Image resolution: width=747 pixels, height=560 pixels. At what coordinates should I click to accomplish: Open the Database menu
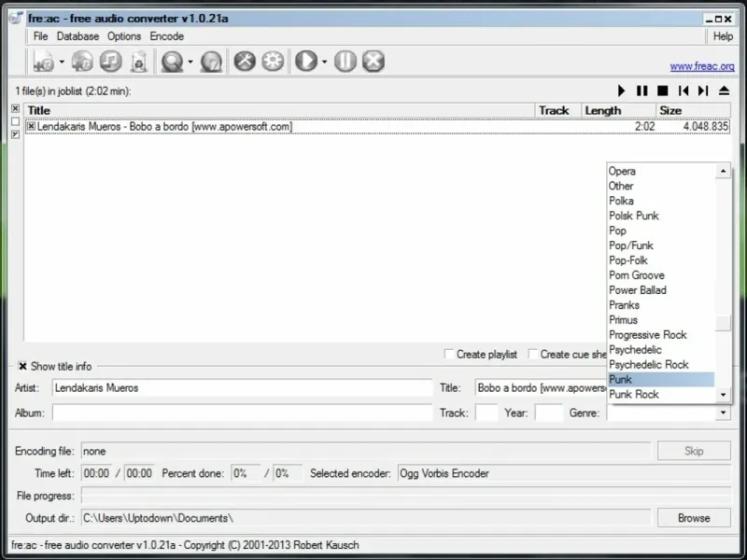coord(78,36)
